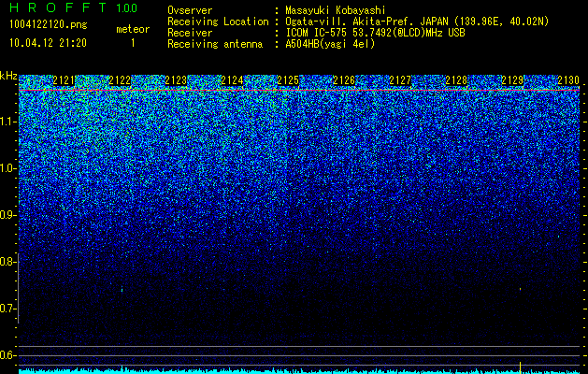Click the 0.9 kHz axis label
The image size is (588, 374).
(x=8, y=215)
